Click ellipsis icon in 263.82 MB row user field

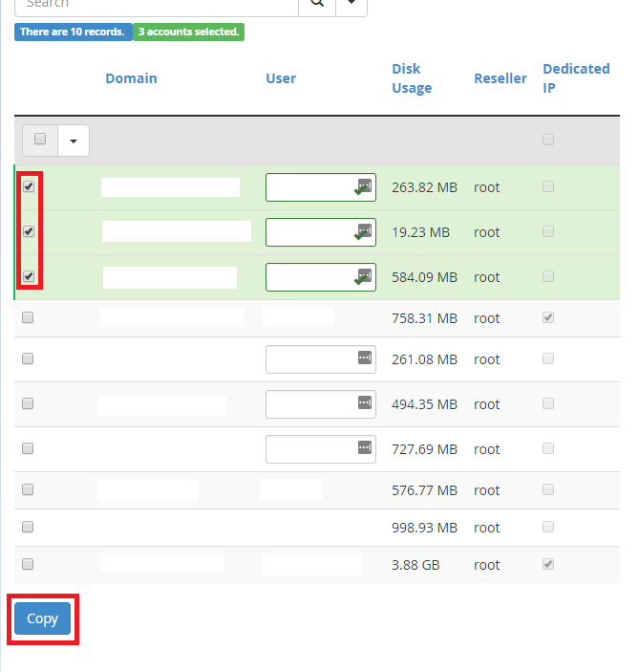[x=364, y=184]
